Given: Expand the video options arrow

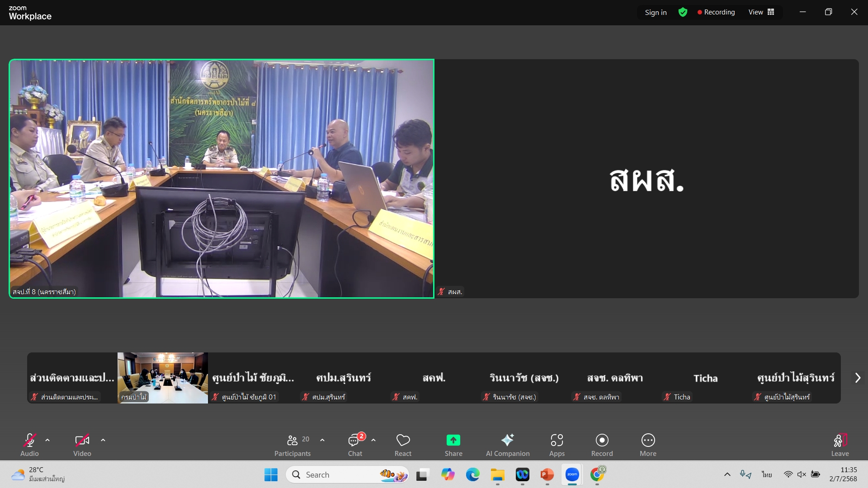Looking at the screenshot, I should (103, 440).
